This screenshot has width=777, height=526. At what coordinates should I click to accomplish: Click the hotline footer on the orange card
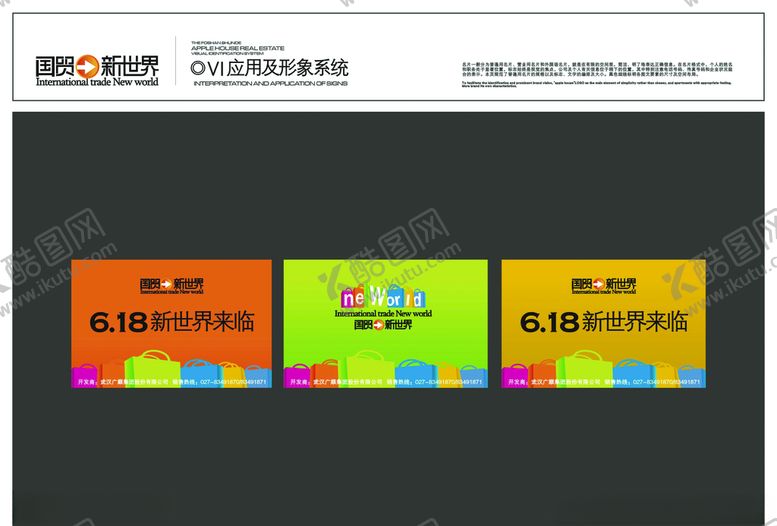point(171,382)
